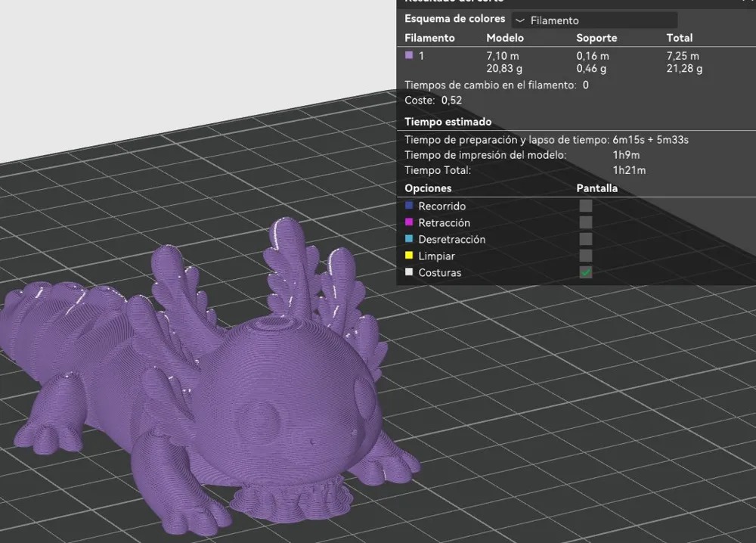Click the Soporte column header
Viewport: 756px width, 543px height.
tap(596, 38)
